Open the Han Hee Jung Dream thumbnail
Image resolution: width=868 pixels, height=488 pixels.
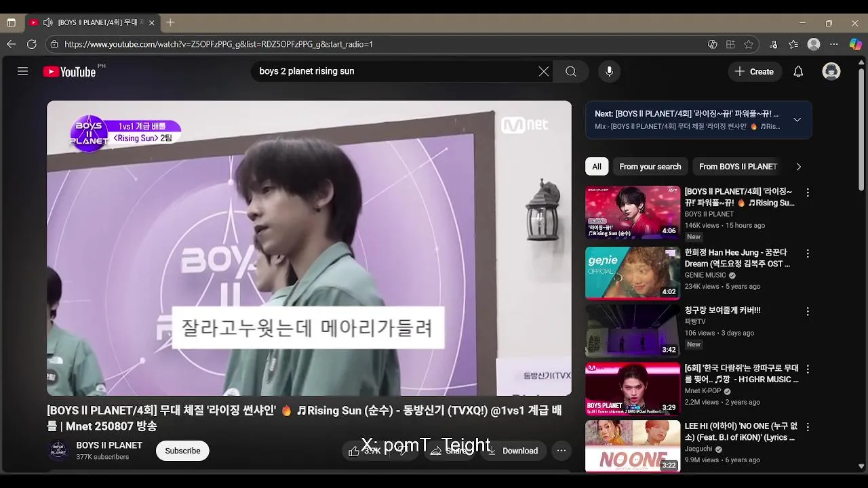click(633, 273)
